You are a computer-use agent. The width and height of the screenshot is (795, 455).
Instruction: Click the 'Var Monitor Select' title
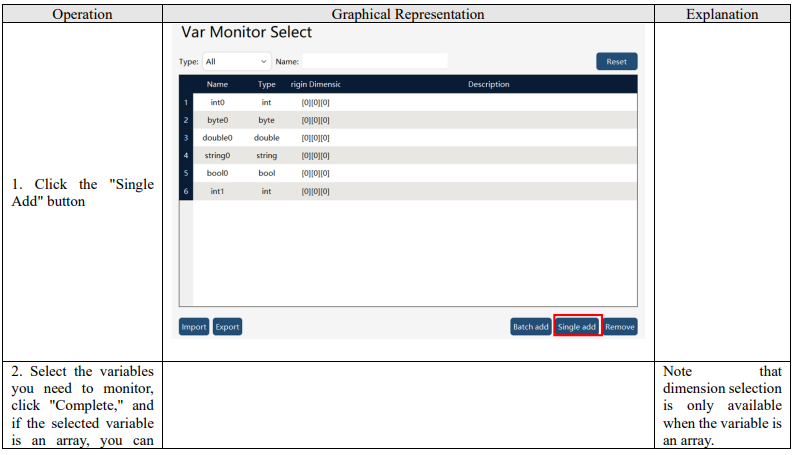246,32
